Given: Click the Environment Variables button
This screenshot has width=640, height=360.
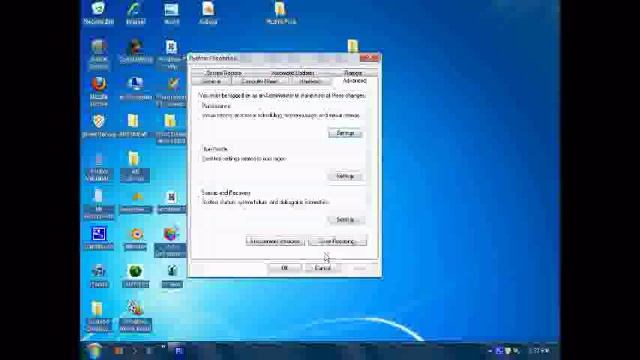Looking at the screenshot, I should [275, 241].
